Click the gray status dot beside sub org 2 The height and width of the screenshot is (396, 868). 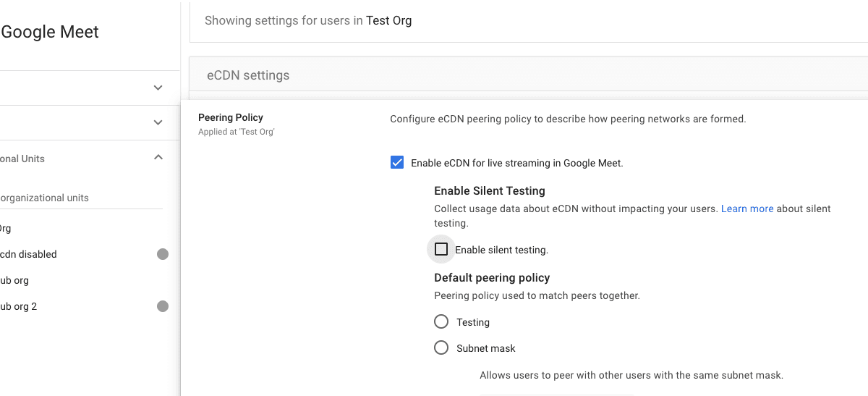click(x=163, y=306)
